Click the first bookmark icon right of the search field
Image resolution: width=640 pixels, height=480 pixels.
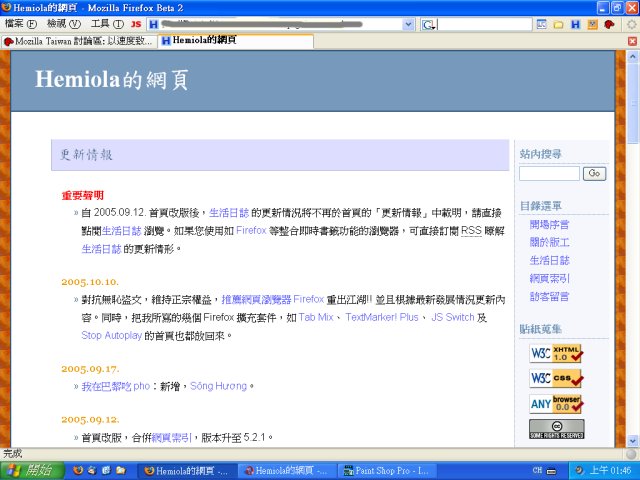pos(541,24)
